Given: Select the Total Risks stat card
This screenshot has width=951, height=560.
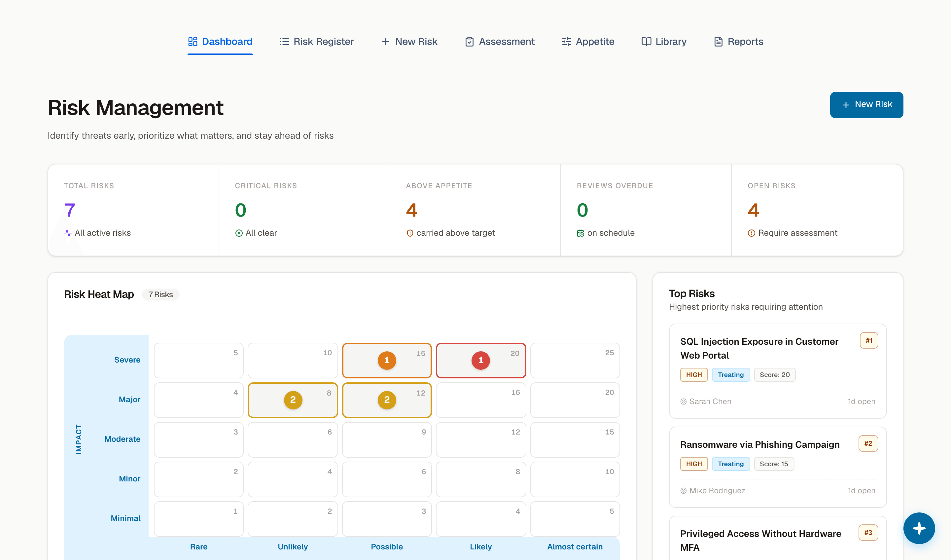Looking at the screenshot, I should 133,210.
